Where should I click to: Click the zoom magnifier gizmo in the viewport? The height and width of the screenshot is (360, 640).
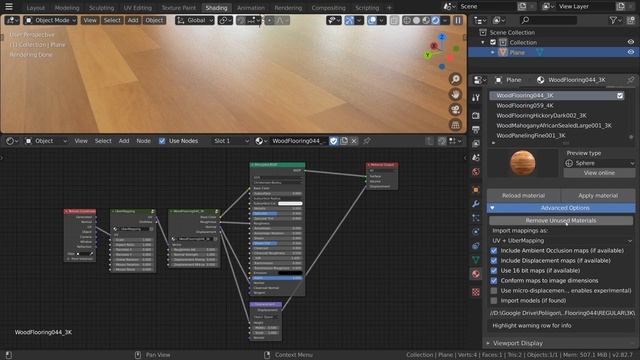455,79
